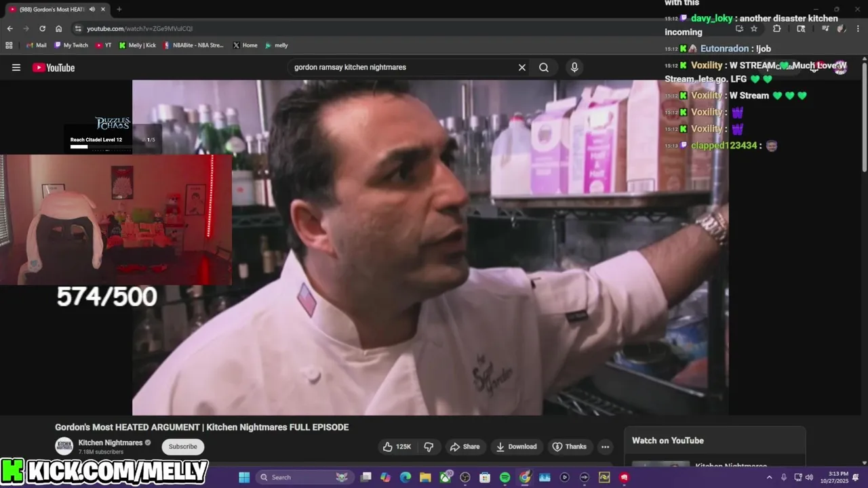Open the three-dot more actions menu below the video
Image resolution: width=868 pixels, height=488 pixels.
(605, 447)
